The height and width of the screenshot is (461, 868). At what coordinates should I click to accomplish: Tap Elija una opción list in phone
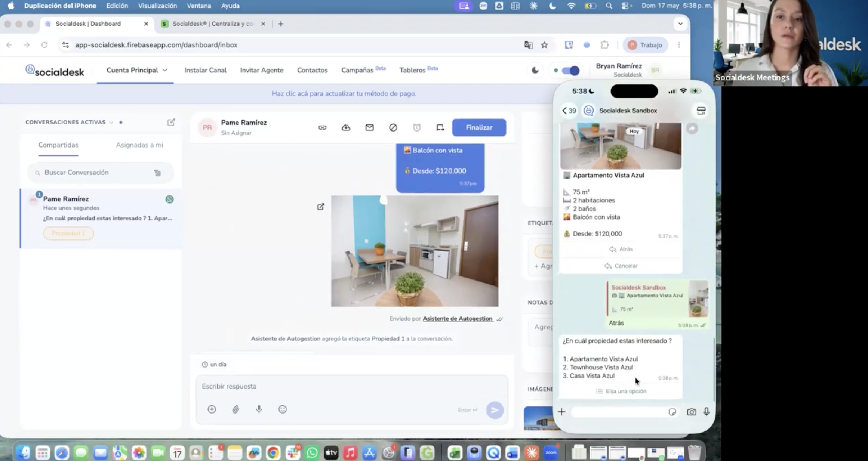coord(621,391)
